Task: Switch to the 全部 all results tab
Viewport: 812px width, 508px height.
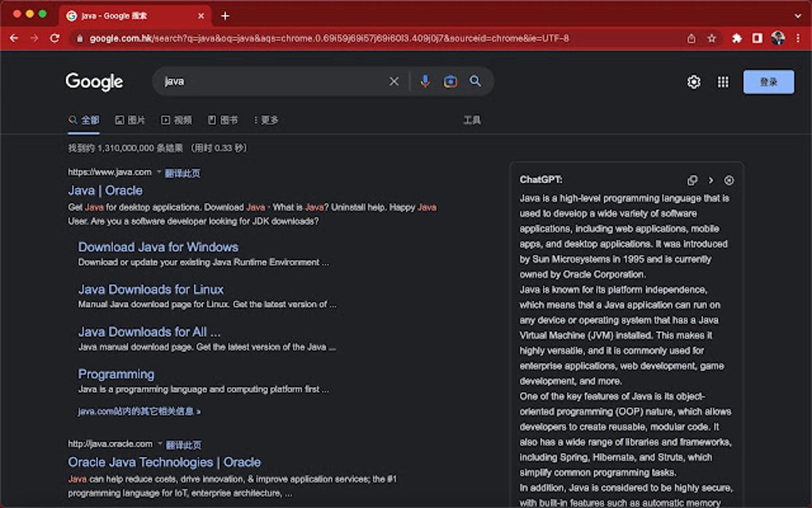Action: pos(84,119)
